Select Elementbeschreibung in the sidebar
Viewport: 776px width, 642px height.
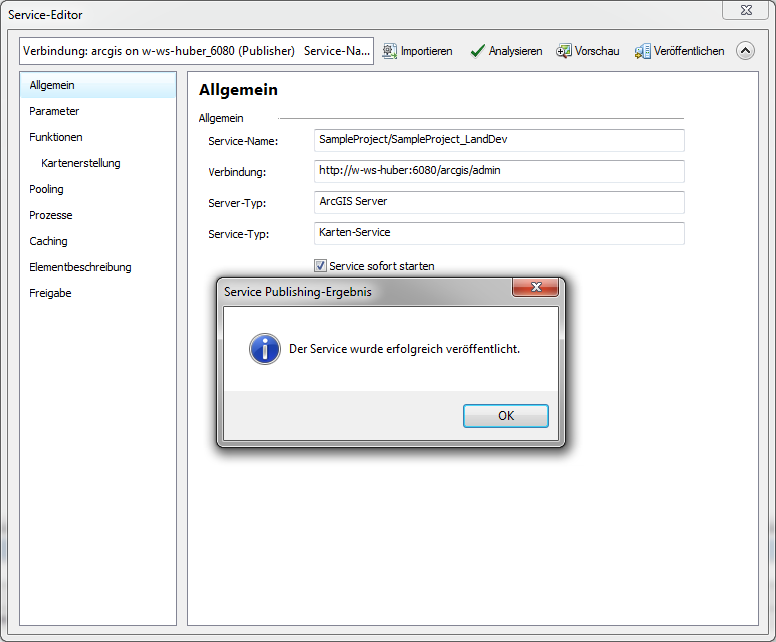80,267
